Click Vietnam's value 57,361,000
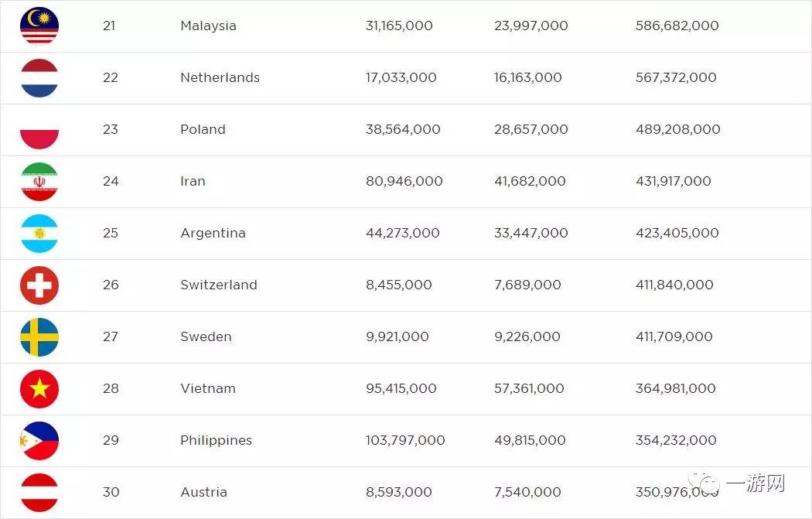 click(x=529, y=388)
